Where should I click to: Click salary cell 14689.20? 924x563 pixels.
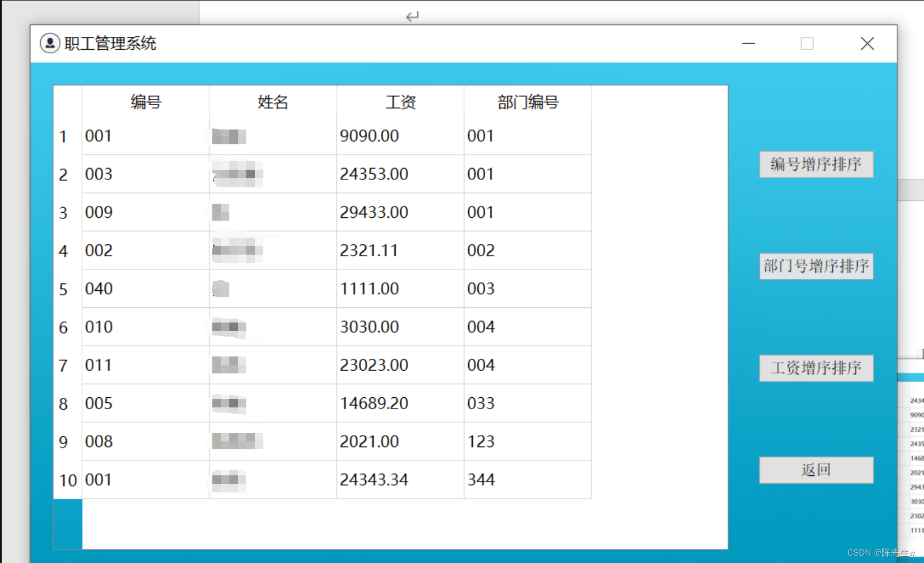point(400,403)
